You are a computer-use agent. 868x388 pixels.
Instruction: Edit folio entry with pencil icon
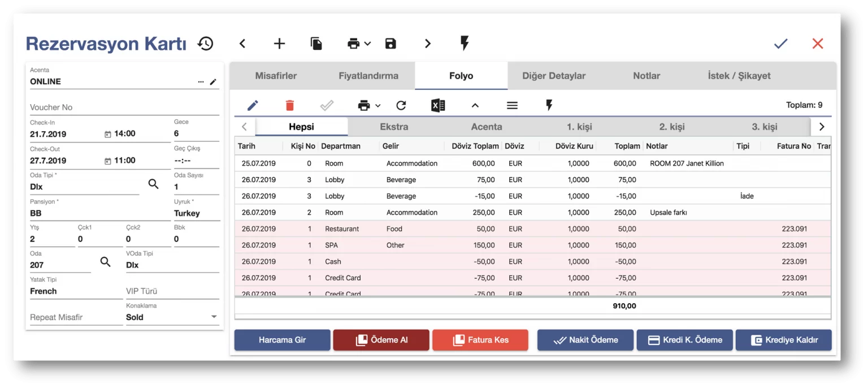pos(253,105)
